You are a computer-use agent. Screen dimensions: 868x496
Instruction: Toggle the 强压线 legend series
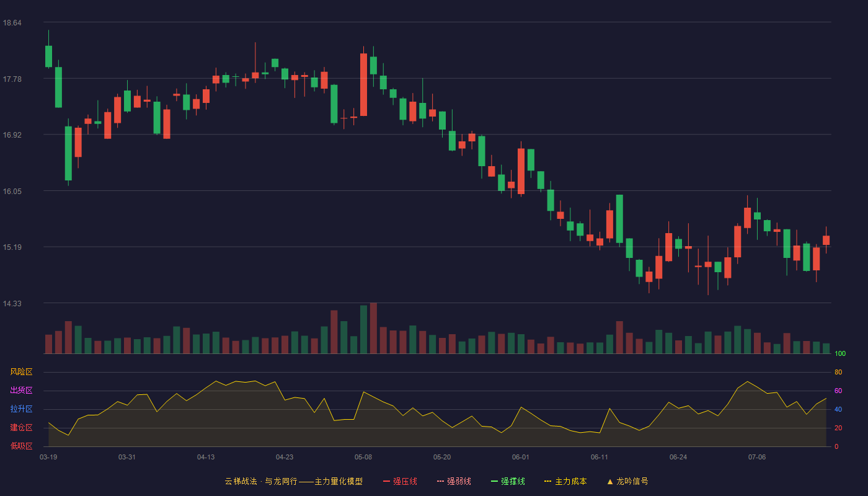click(400, 481)
